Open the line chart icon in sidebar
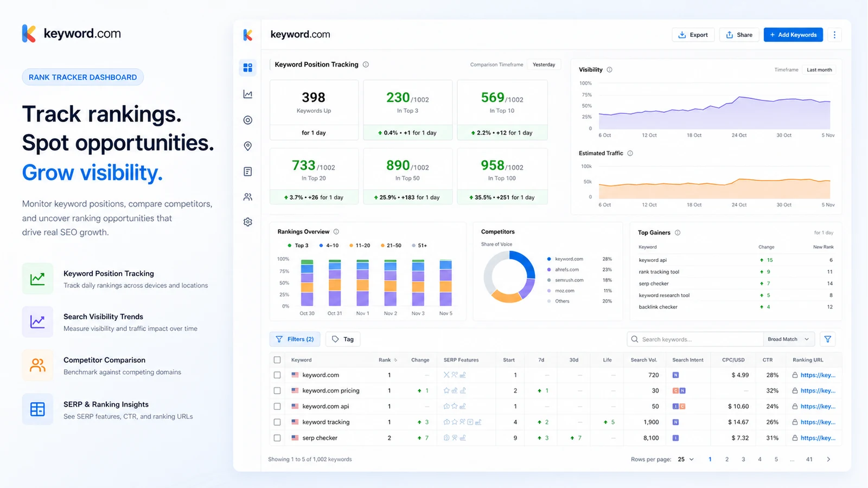868x488 pixels. click(x=247, y=94)
